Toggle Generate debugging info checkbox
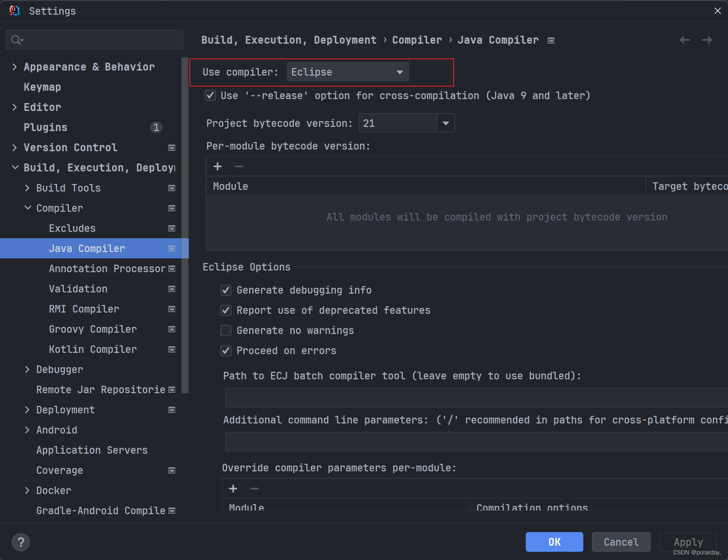This screenshot has height=560, width=728. click(x=226, y=290)
